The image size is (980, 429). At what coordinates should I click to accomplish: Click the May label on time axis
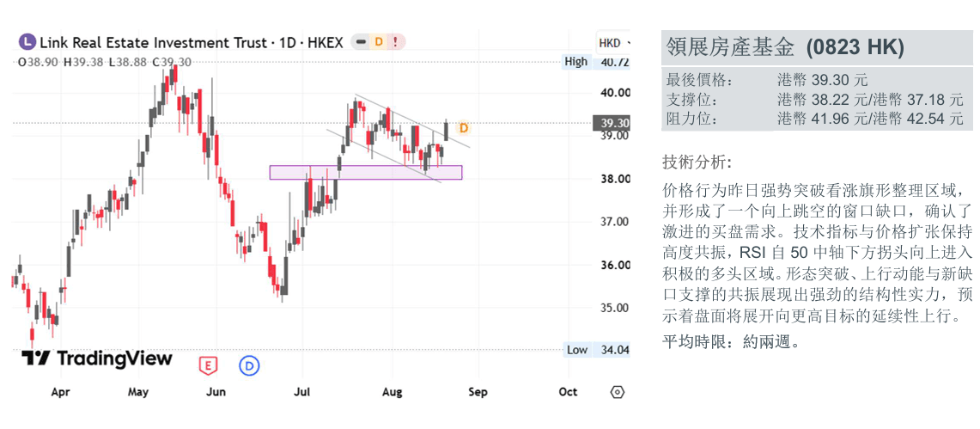138,393
